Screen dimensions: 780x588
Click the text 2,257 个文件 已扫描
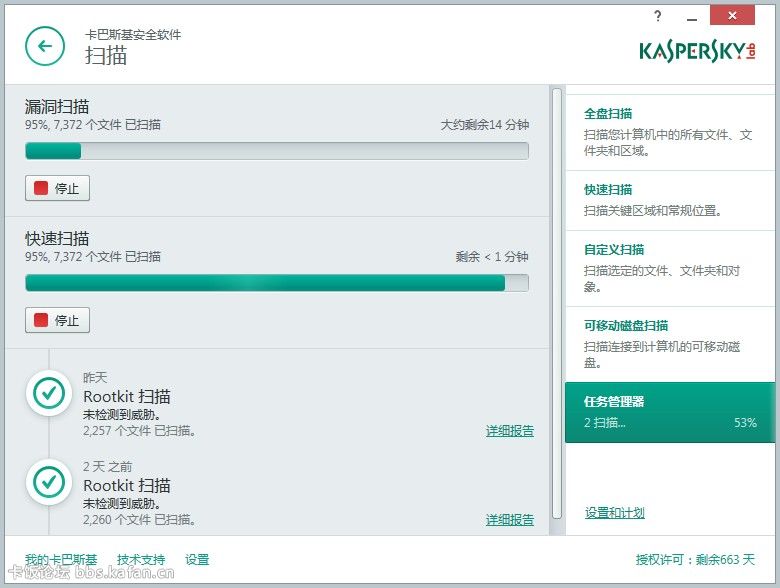tap(139, 431)
